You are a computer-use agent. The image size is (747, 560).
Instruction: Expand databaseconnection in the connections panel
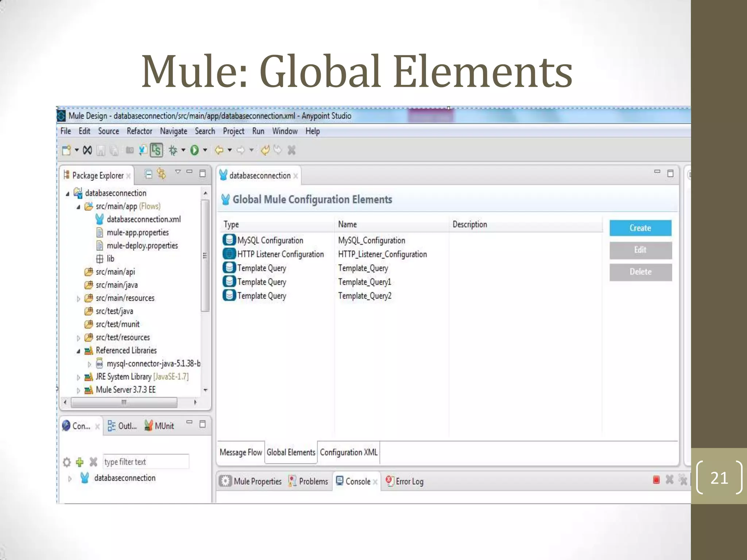(x=70, y=478)
